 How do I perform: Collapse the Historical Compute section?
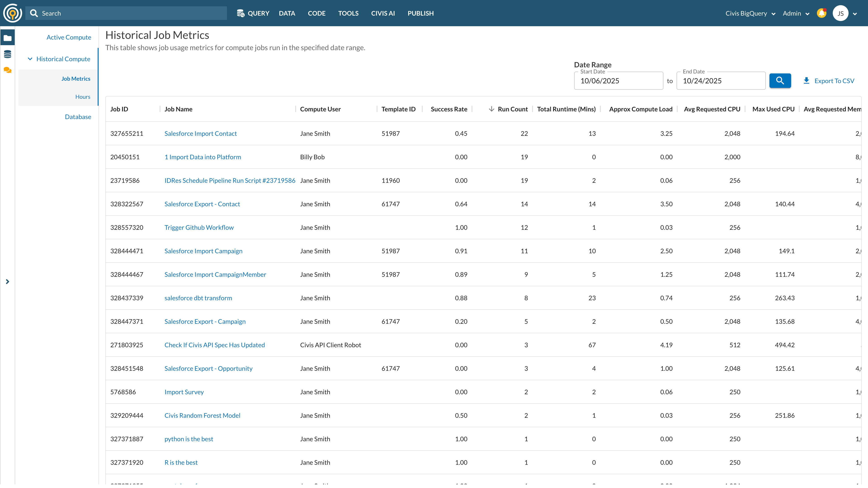coord(30,59)
